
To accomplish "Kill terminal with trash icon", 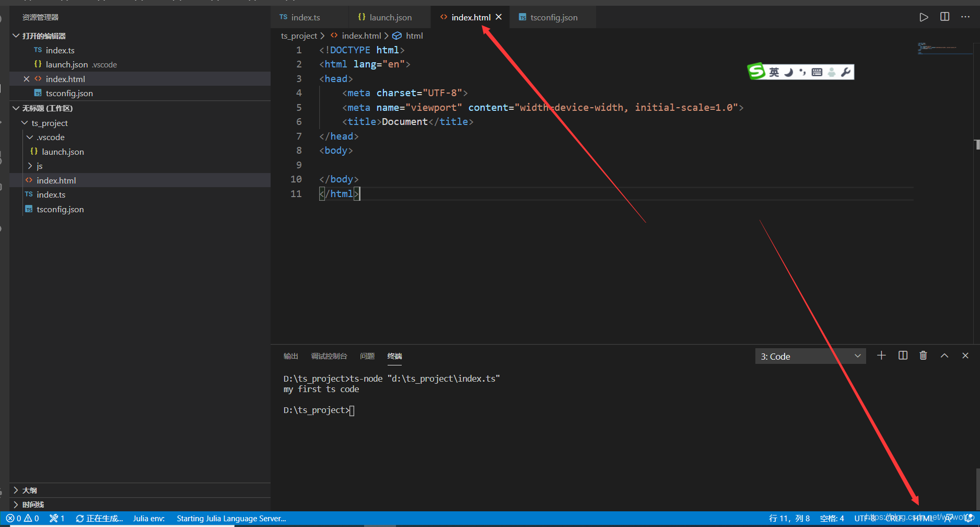I will pos(923,356).
